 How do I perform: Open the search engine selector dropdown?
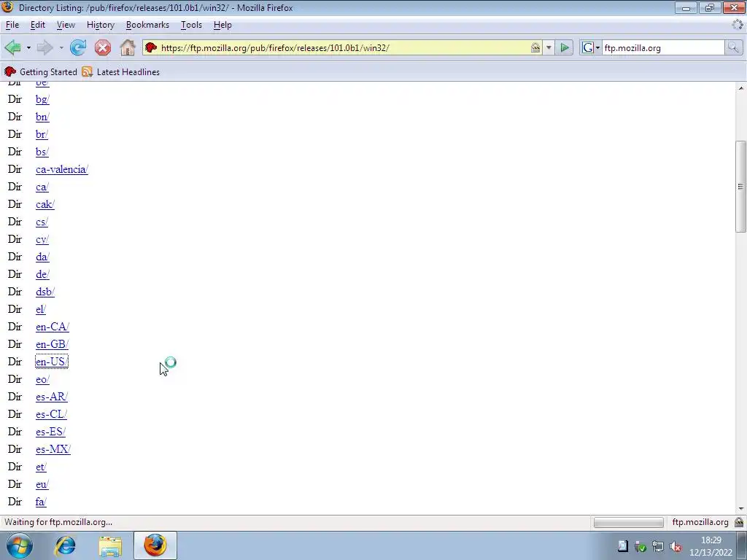(x=591, y=47)
